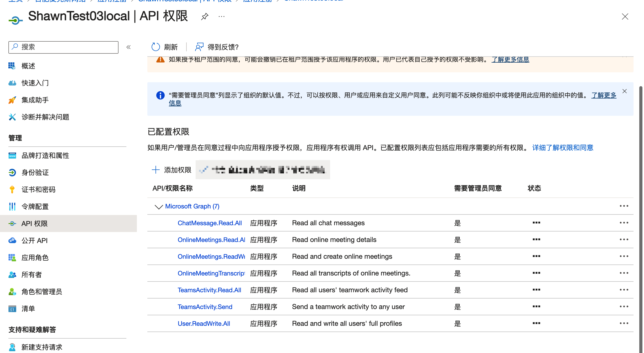Open the TeamsActivity.Send permission link

(x=205, y=307)
